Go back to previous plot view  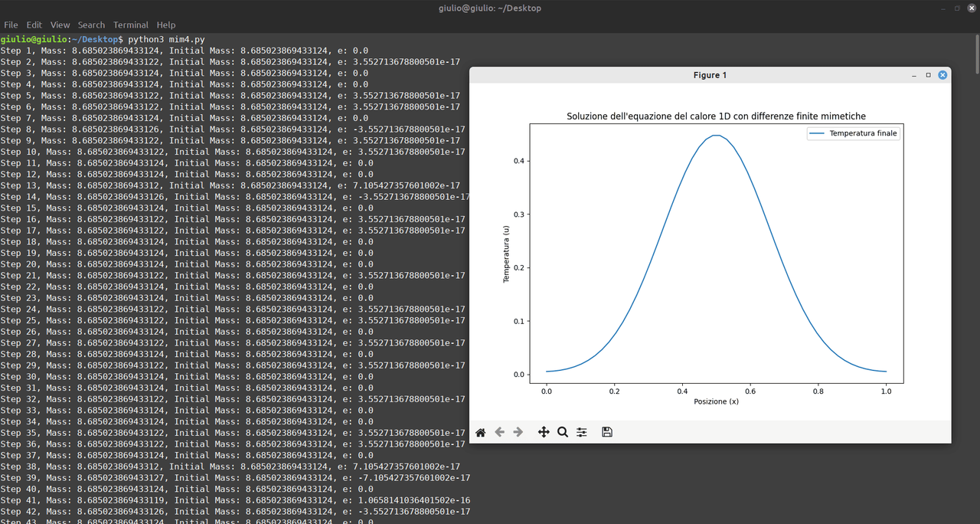500,432
